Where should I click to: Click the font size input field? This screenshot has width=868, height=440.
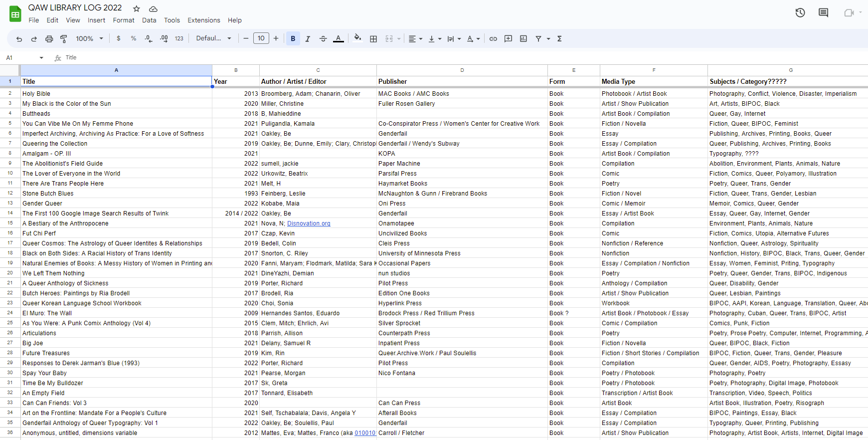(x=261, y=38)
